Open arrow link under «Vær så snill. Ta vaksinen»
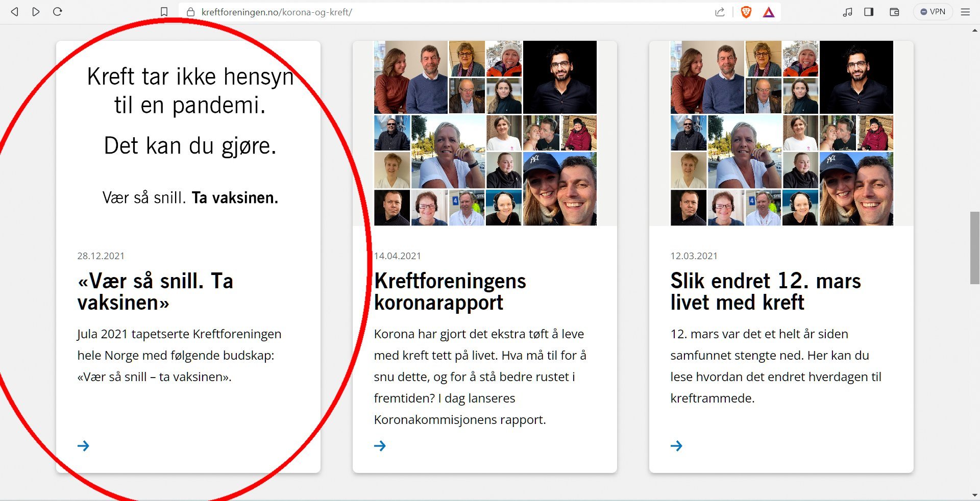The image size is (980, 501). coord(83,446)
